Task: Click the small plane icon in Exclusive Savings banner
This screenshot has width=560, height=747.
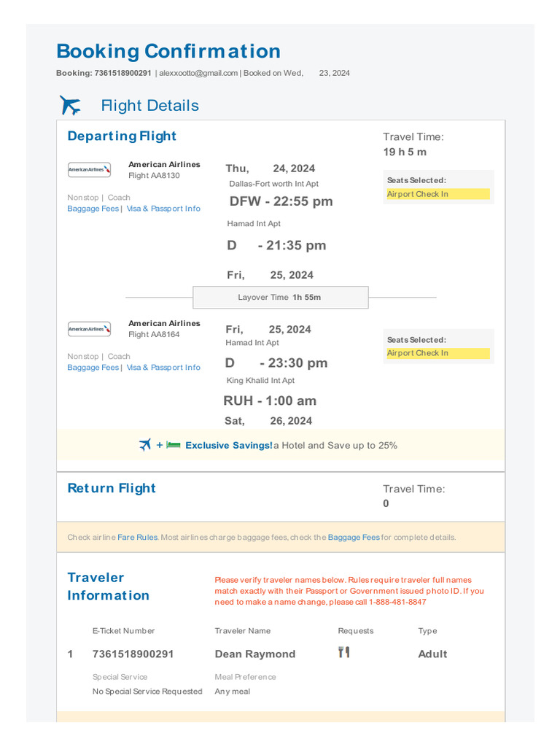Action: (145, 445)
